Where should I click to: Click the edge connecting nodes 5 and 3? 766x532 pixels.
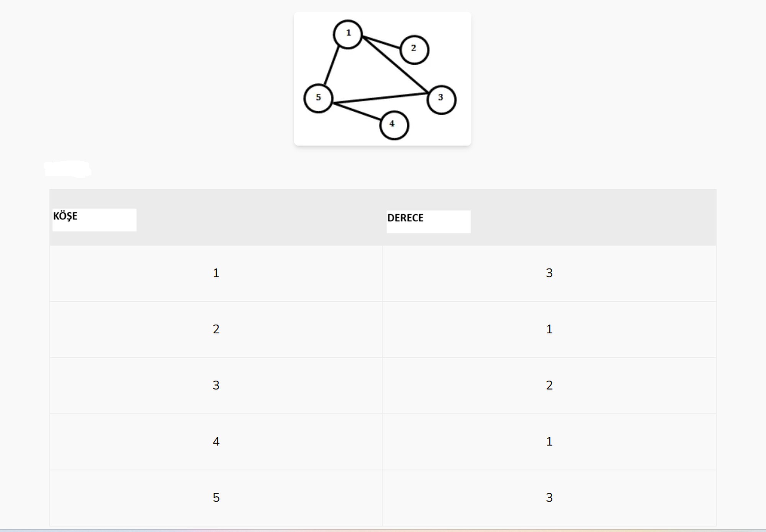380,98
